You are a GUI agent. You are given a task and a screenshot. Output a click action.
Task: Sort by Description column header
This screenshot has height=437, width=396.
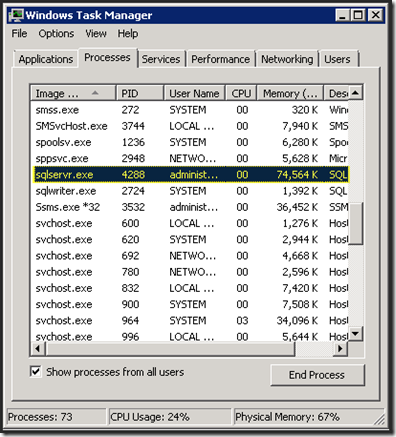point(337,93)
